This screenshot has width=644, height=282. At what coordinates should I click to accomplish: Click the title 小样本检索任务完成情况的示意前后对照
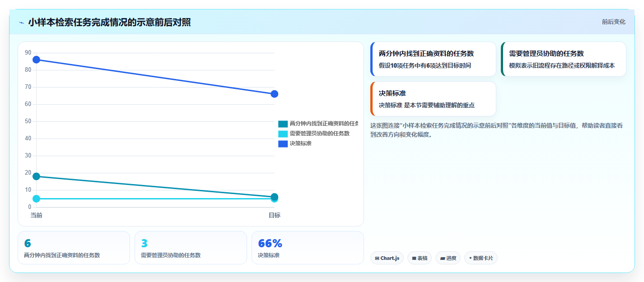click(109, 22)
